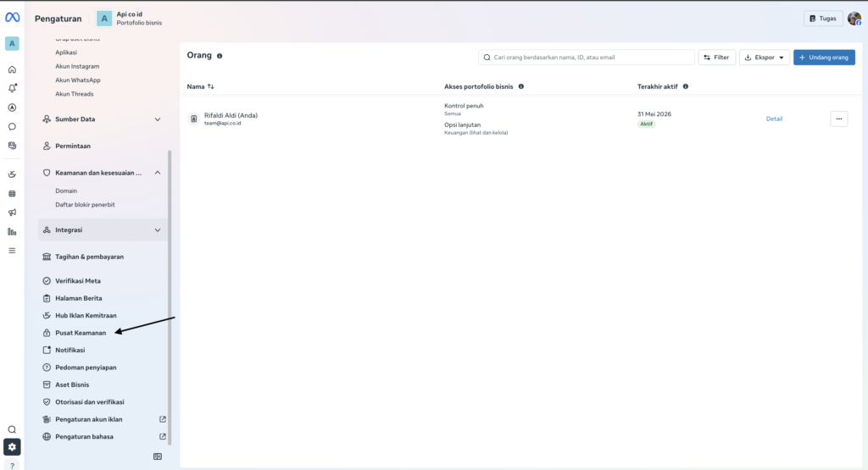The width and height of the screenshot is (868, 470).
Task: Open Domain under Keamanan section
Action: click(66, 191)
